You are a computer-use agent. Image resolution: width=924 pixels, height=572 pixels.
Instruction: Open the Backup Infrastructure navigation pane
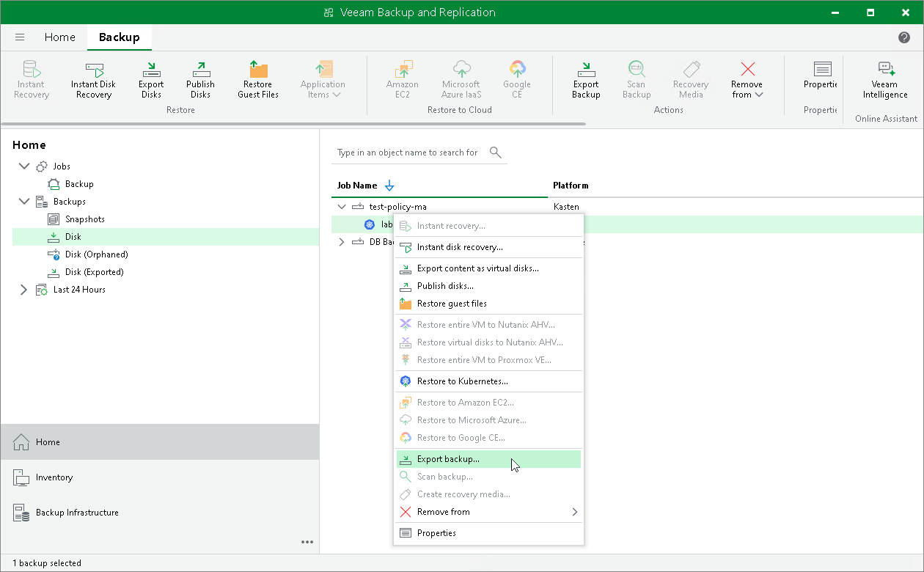click(160, 513)
